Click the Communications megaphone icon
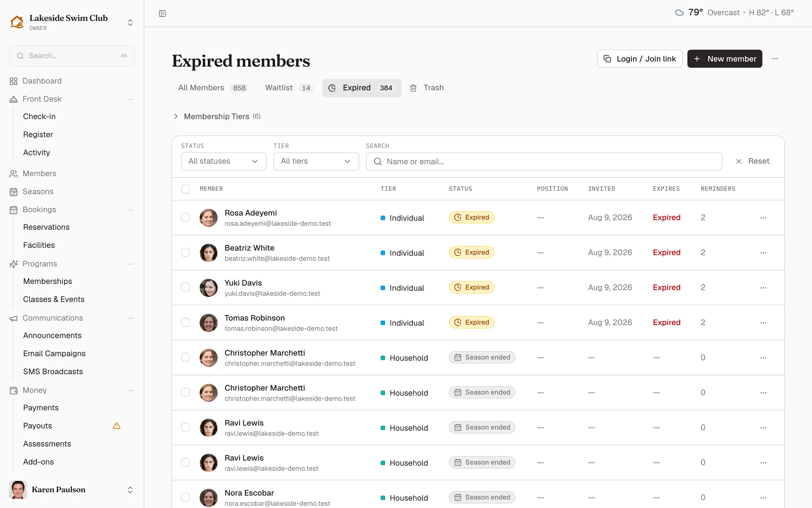This screenshot has height=508, width=812. click(x=14, y=318)
